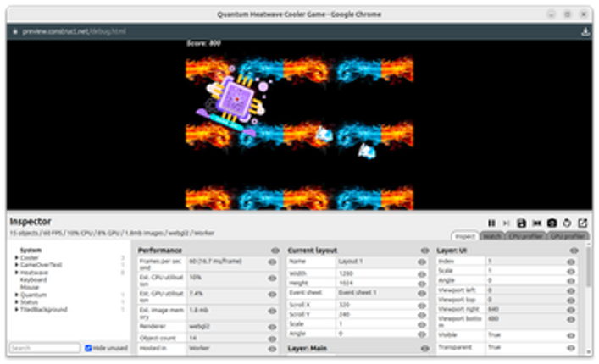Watch the Event sheet row
The width and height of the screenshot is (599, 364).
coord(422,294)
